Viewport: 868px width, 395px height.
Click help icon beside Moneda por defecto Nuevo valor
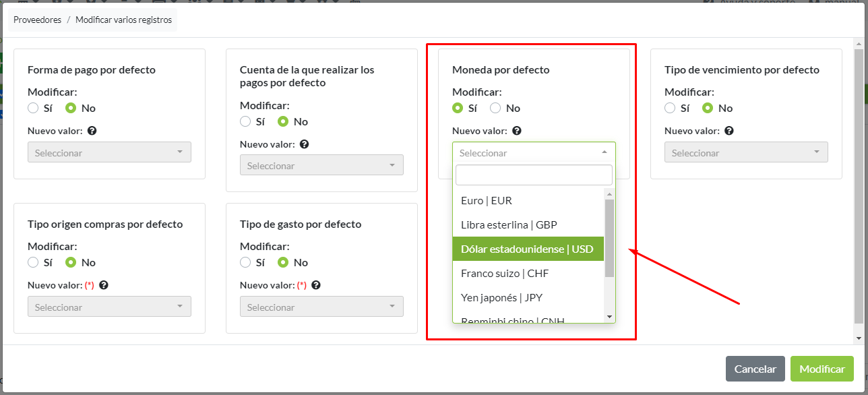tap(517, 131)
